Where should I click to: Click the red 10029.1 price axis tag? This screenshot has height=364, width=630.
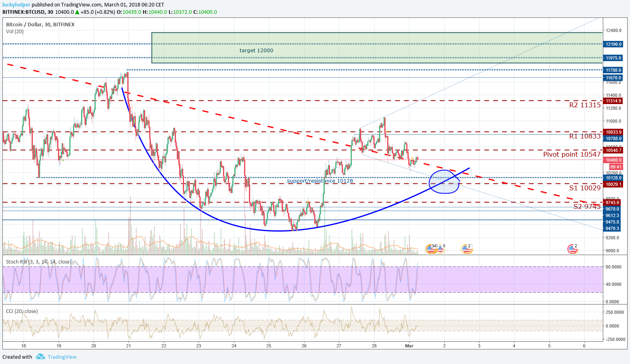click(614, 184)
